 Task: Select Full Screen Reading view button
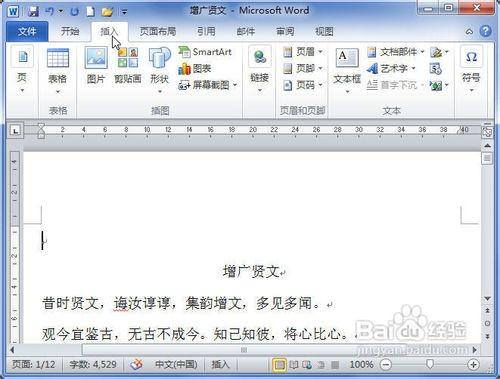tap(294, 365)
